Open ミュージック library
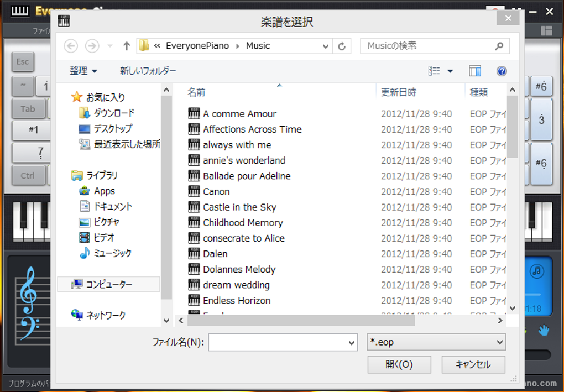 coord(105,253)
